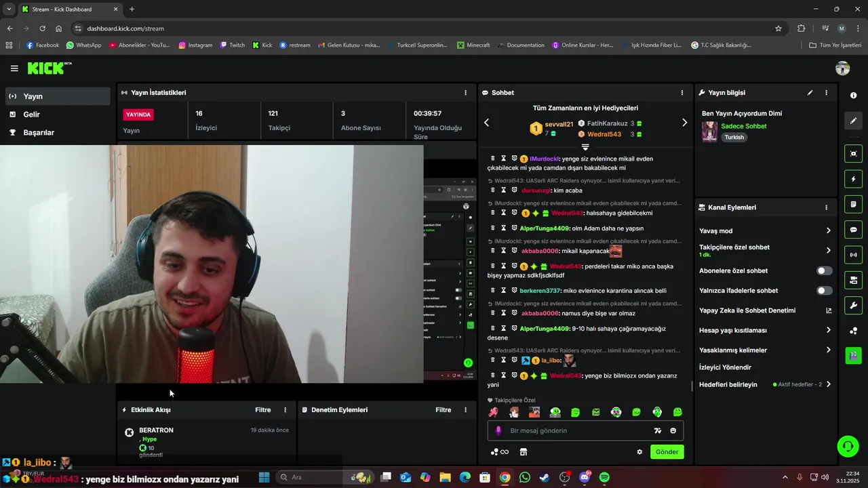Expand Takipçilere özel sohbet settings
This screenshot has height=488, width=868.
pos(765,250)
